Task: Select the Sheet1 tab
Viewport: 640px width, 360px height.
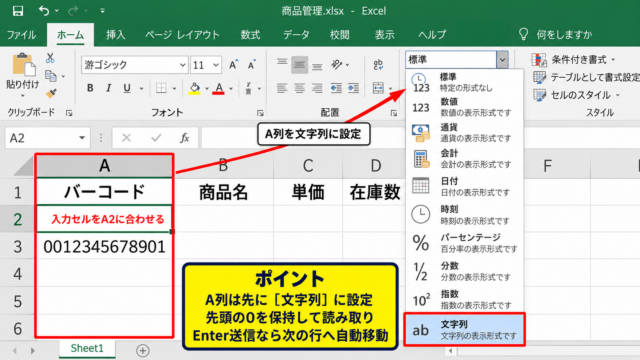Action: click(x=87, y=349)
